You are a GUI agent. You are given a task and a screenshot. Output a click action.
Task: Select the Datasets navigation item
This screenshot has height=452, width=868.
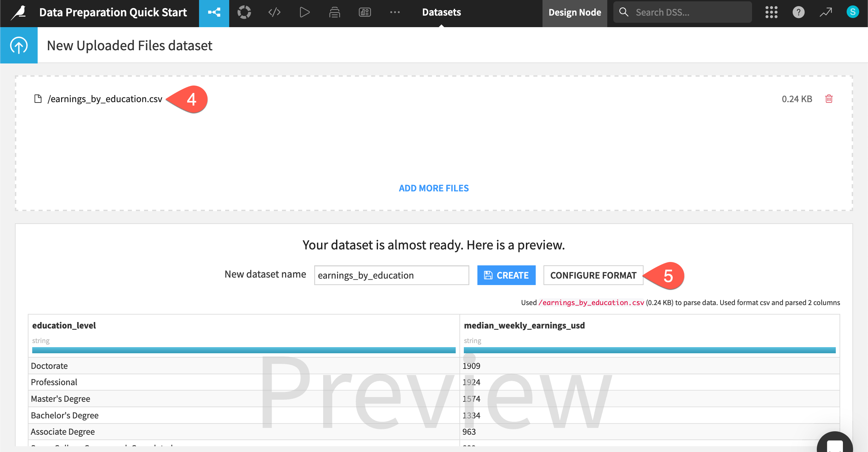point(441,13)
